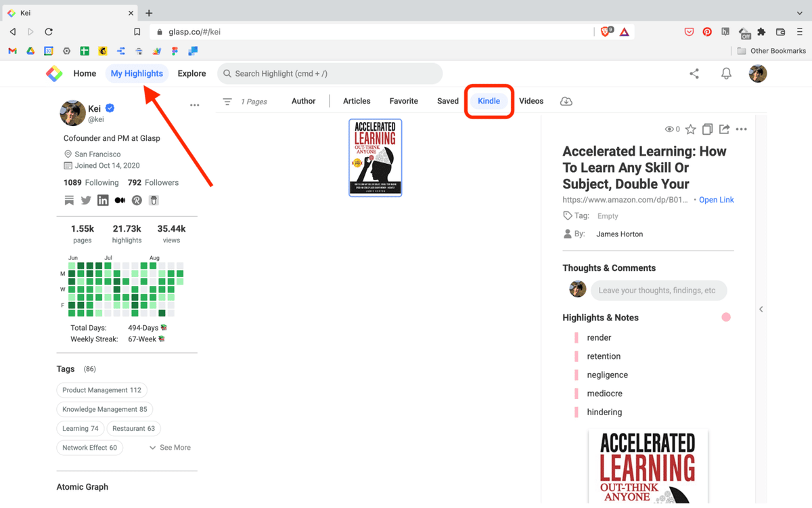
Task: Open the three-dot menu next to Kei's name
Action: [x=195, y=105]
